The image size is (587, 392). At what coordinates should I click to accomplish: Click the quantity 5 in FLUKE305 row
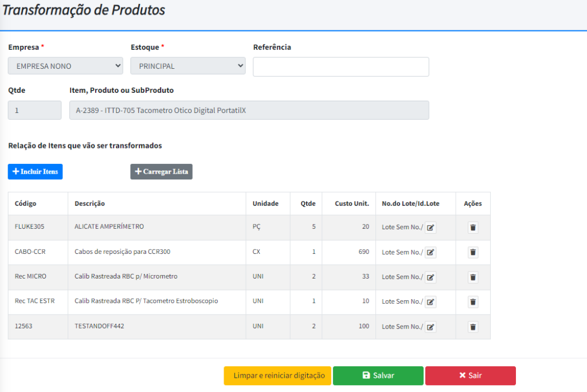[314, 226]
